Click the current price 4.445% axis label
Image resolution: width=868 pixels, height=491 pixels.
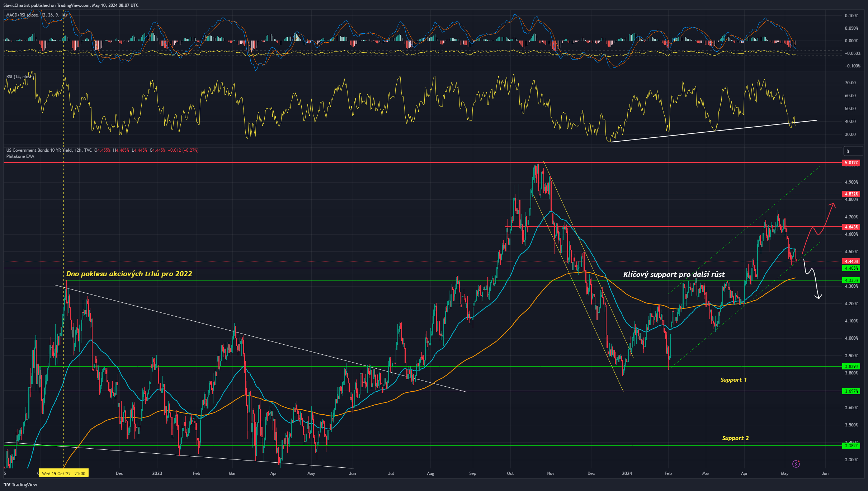coord(851,261)
